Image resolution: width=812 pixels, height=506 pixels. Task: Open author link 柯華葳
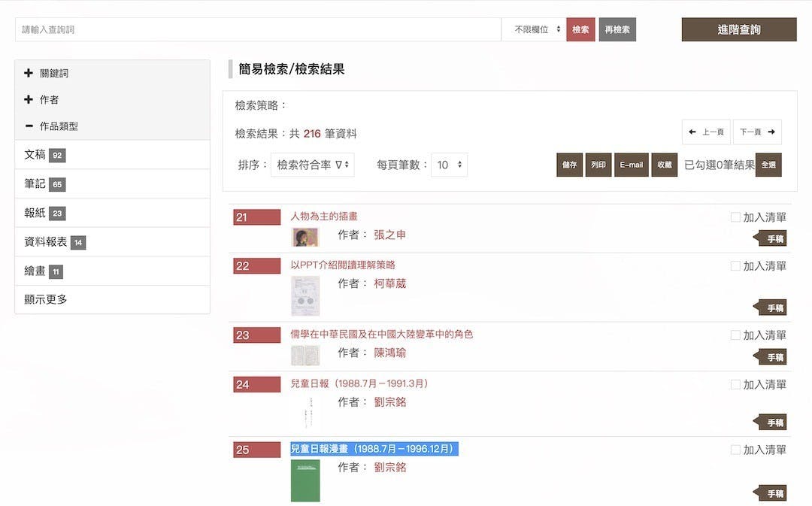coord(389,283)
